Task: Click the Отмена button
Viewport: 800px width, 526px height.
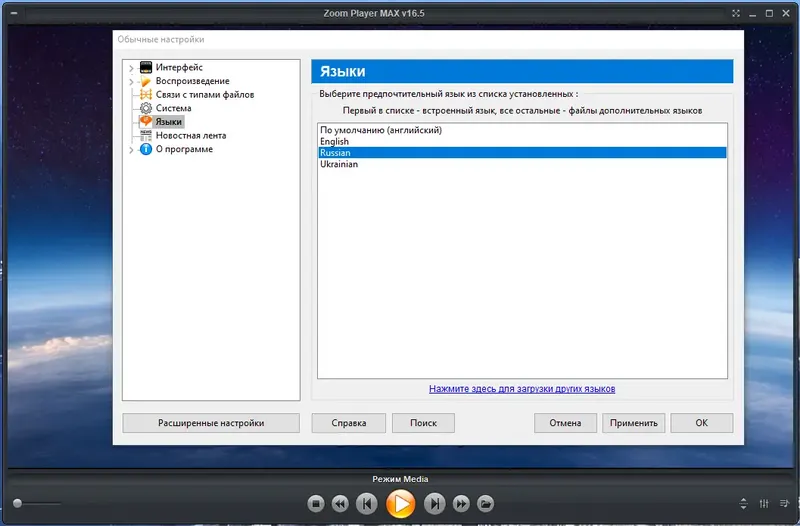Action: 565,423
